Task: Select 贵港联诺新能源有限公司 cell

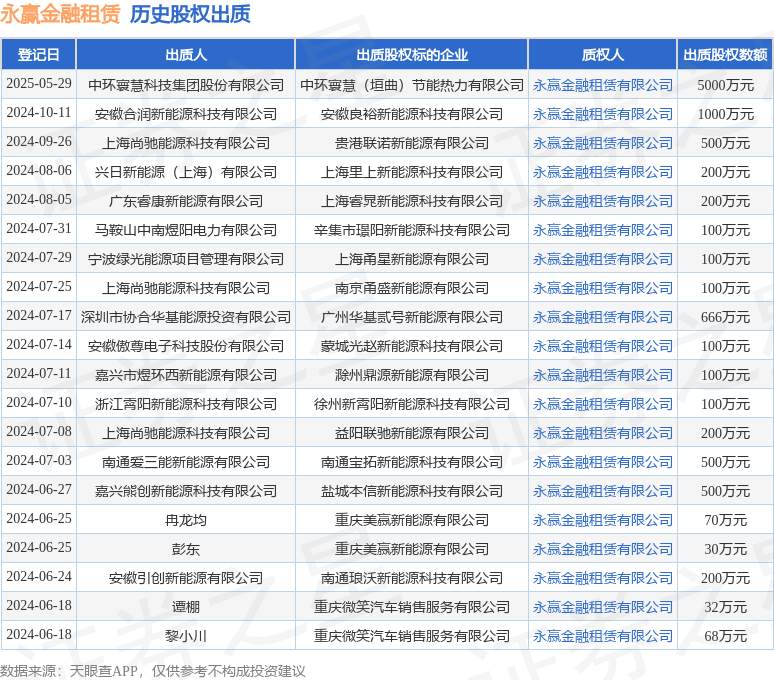Action: click(x=412, y=143)
